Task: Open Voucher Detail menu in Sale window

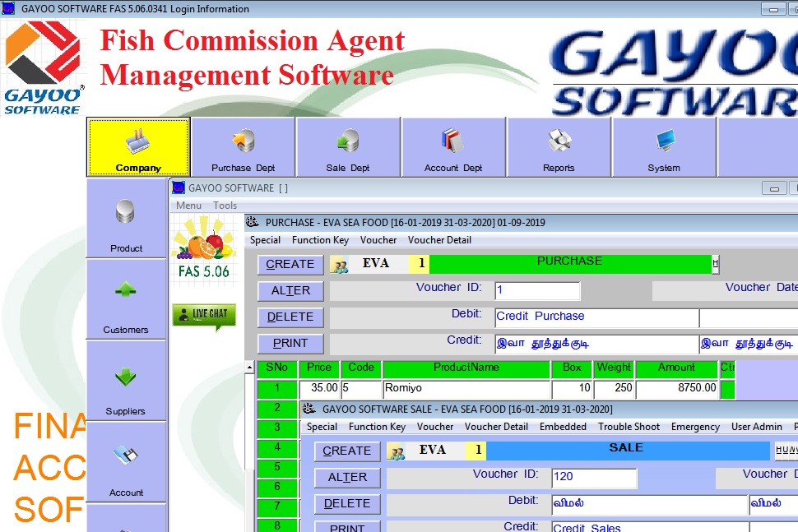Action: coord(496,427)
